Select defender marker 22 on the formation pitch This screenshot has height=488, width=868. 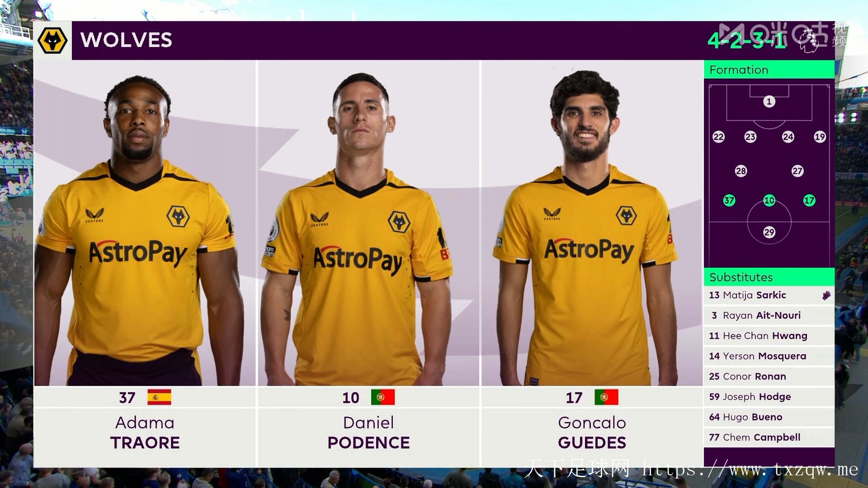pyautogui.click(x=718, y=137)
